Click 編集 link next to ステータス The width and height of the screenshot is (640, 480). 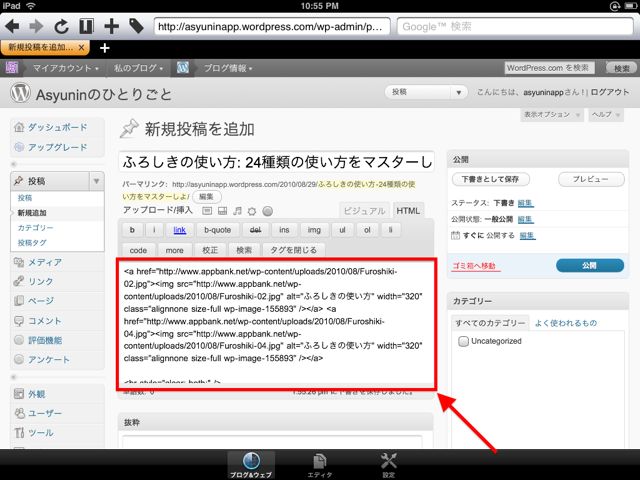tap(525, 203)
